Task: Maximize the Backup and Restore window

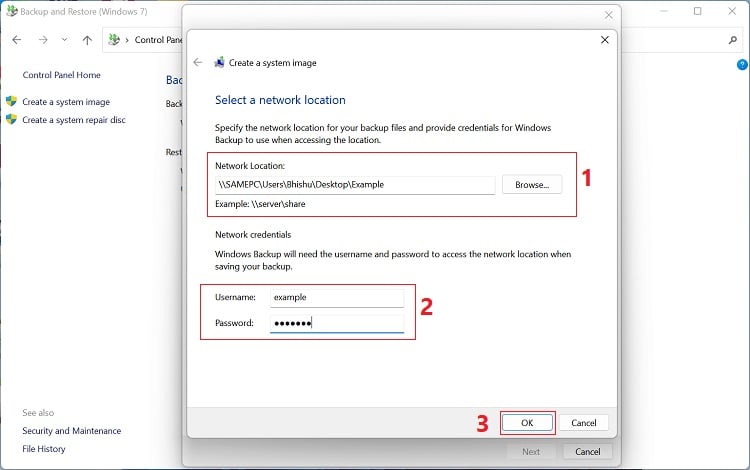Action: pos(697,11)
